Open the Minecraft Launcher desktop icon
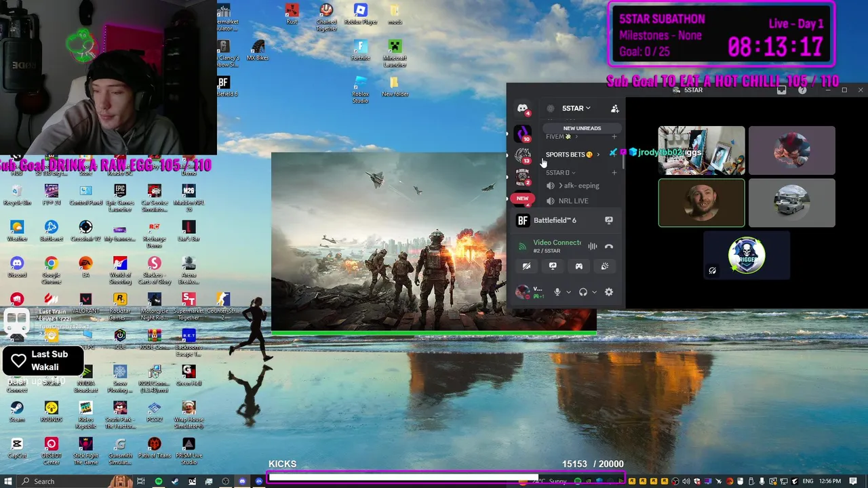The height and width of the screenshot is (488, 868). (x=395, y=53)
